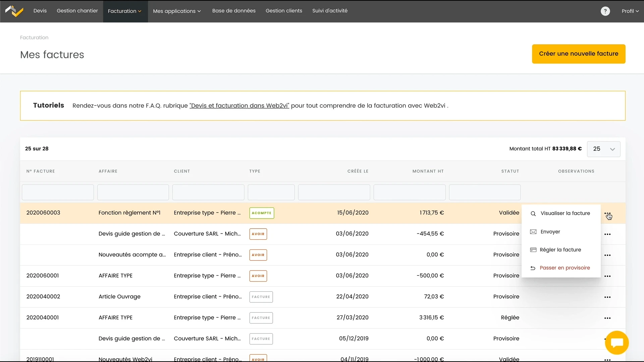644x362 pixels.
Task: Click the envelope icon next to Envoyer
Action: pos(533,232)
